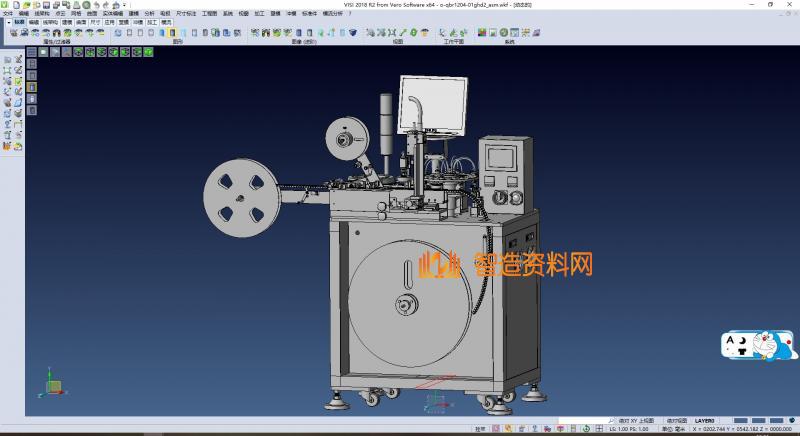Toggle the white cylinder icon below the highlighted one
This screenshot has height=436, width=800.
pos(32,99)
